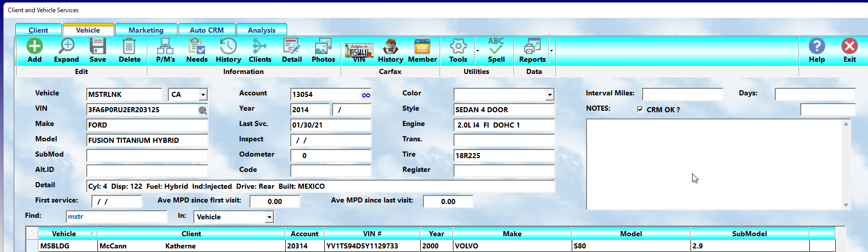Click the Engine field
Screen dimensions: 868x252
pos(504,125)
